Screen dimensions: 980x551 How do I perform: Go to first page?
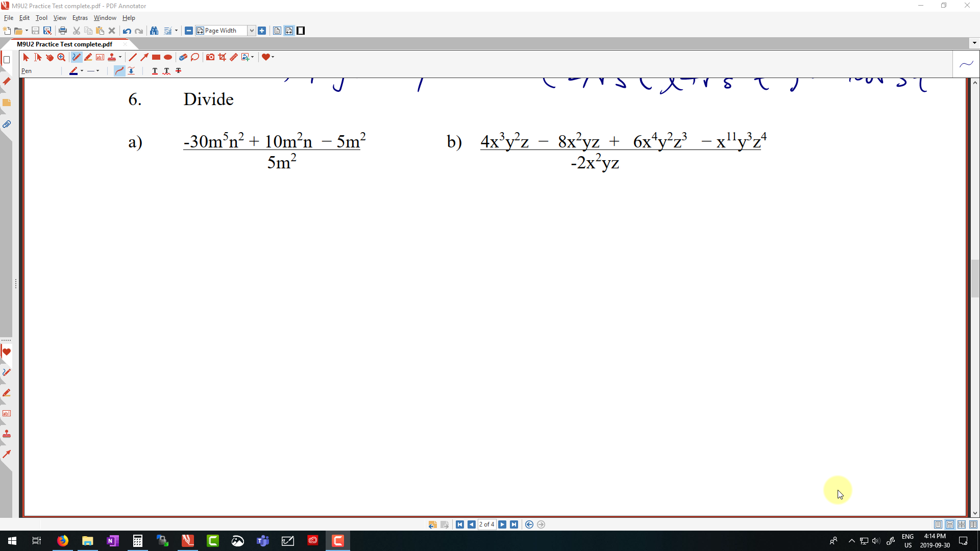tap(460, 524)
